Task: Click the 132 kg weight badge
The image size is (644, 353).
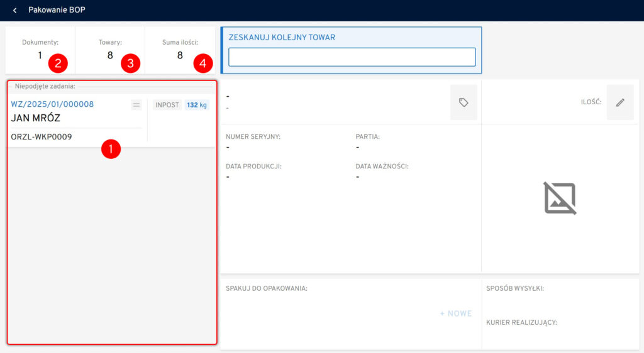Action: click(197, 105)
